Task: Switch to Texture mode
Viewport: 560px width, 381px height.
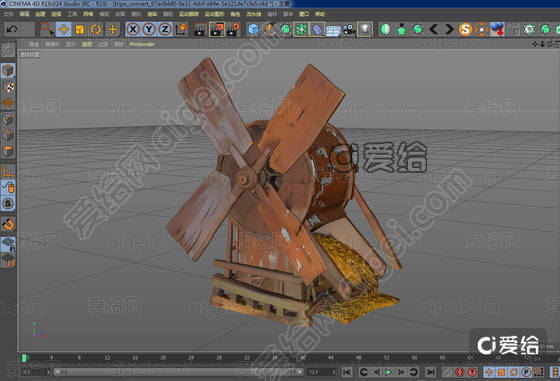Action: pos(8,87)
